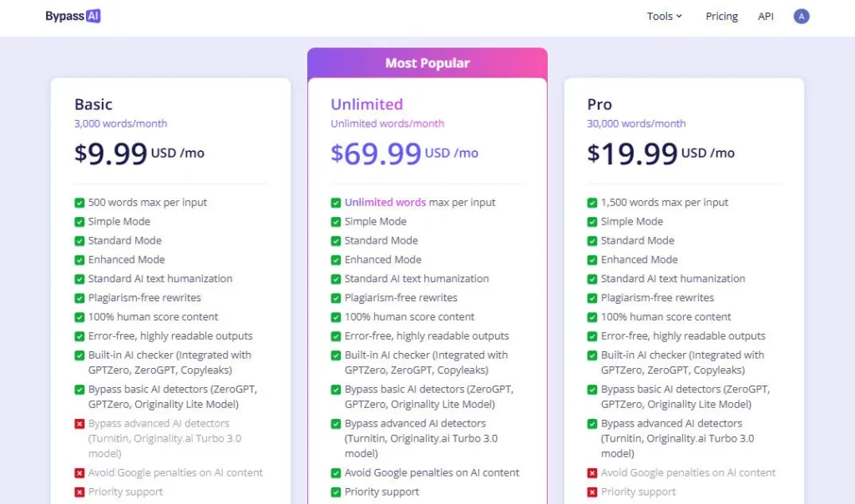Click checkmark next to Pro 100% human score
The image size is (855, 504).
(x=592, y=317)
